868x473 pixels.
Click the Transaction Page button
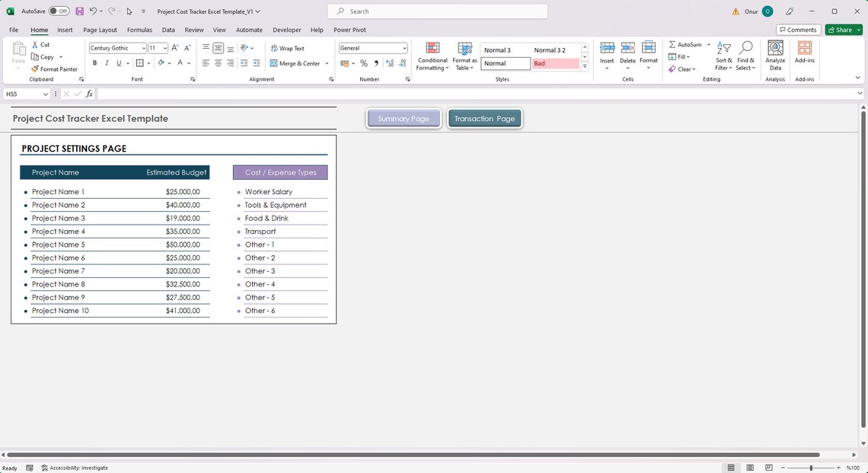pos(484,118)
